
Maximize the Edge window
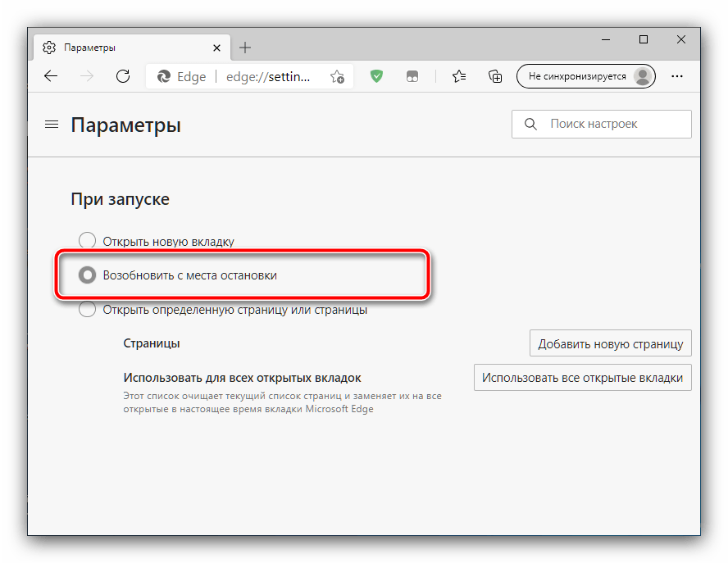(644, 39)
